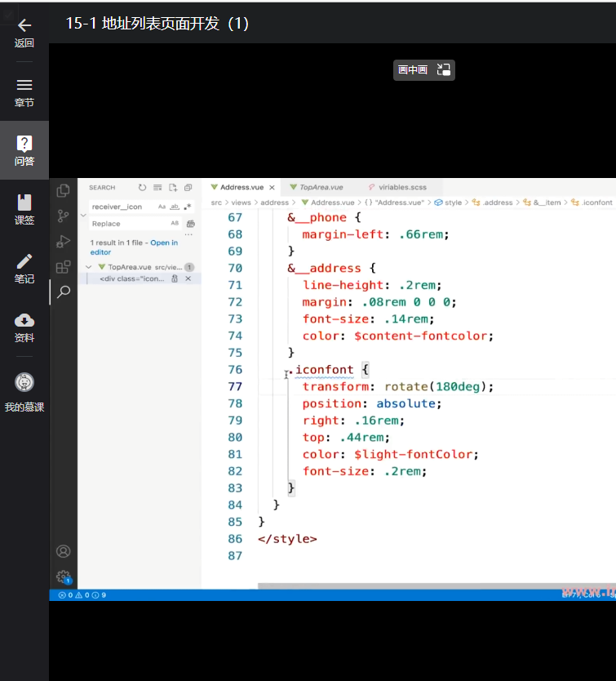Dismiss the div class match result
Screen dimensions: 616x681
188,278
